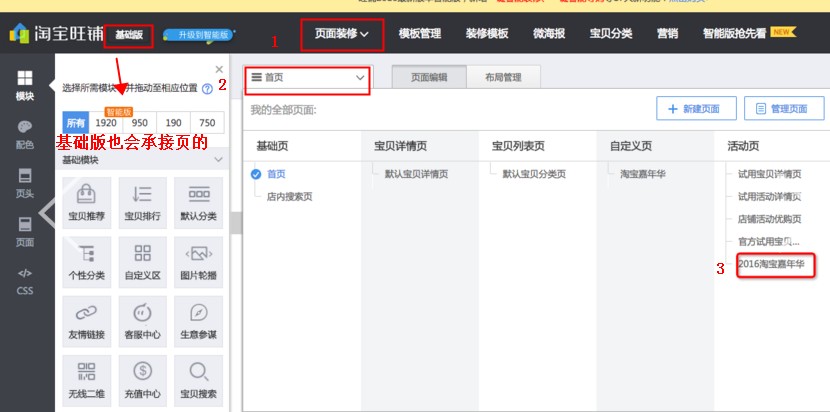Open the 页面 sidebar panel
830x412 pixels.
[24, 232]
